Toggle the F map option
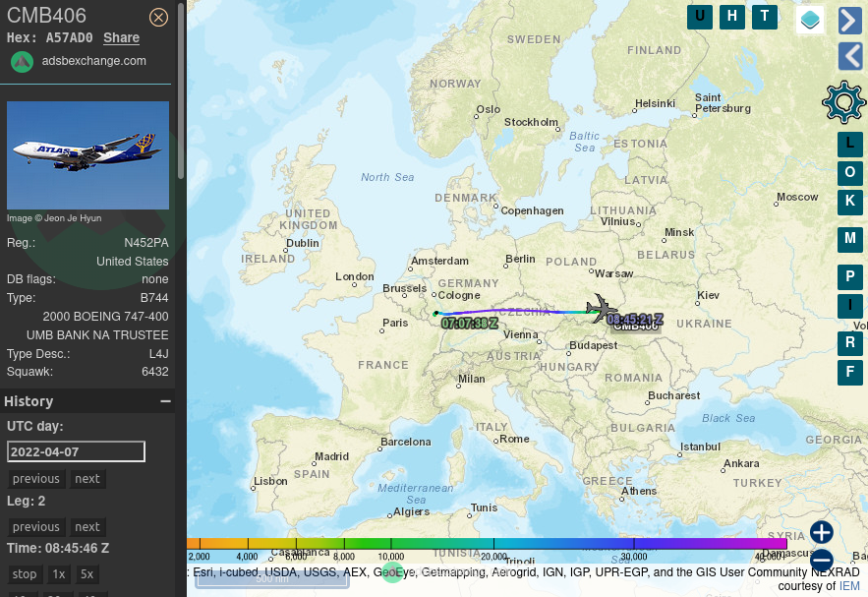The width and height of the screenshot is (868, 597). click(x=849, y=372)
